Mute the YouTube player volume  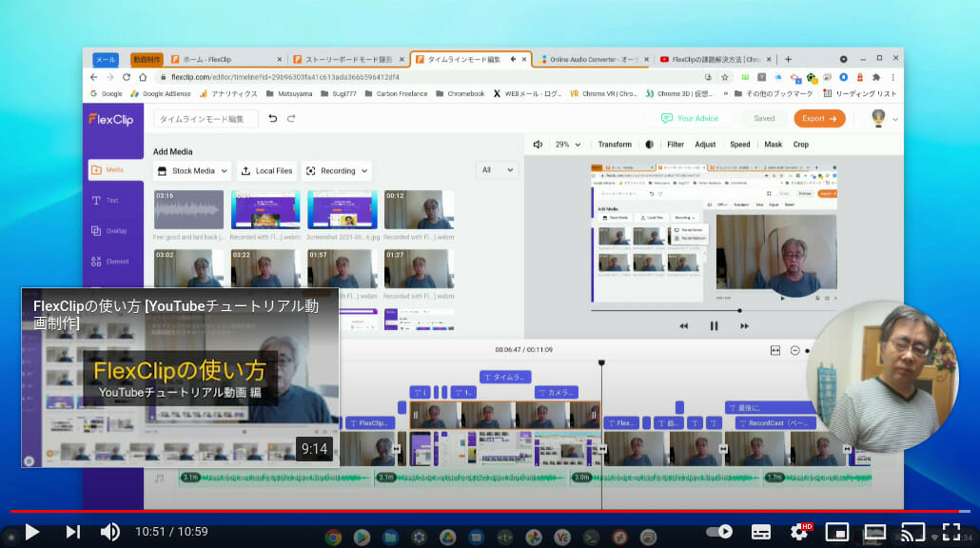110,532
